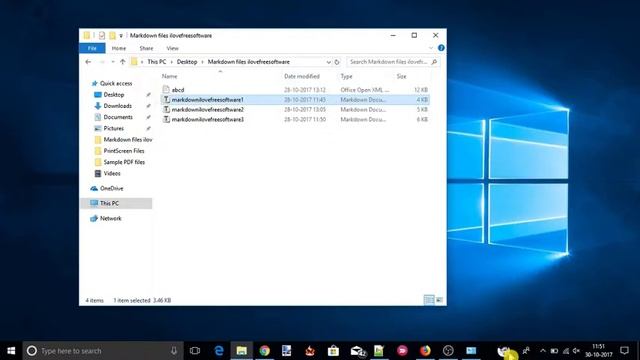Click the markdownilovefreesoftware2 file icon
Viewport: 640px width, 360px height.
[x=166, y=109]
